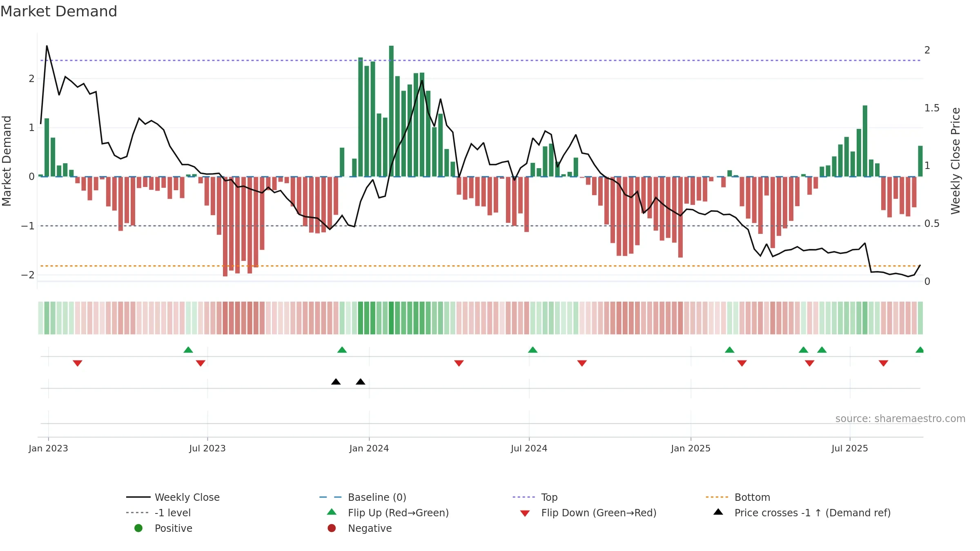980x551 pixels.
Task: Click the −2 left-axis tick label
Action: point(28,275)
